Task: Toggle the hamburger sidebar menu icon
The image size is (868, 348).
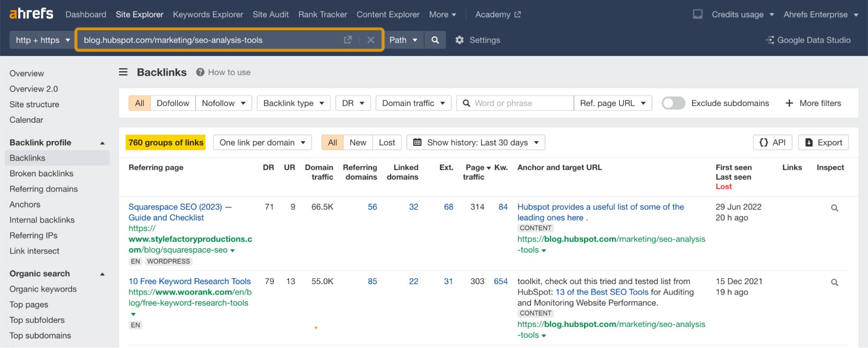Action: (123, 72)
